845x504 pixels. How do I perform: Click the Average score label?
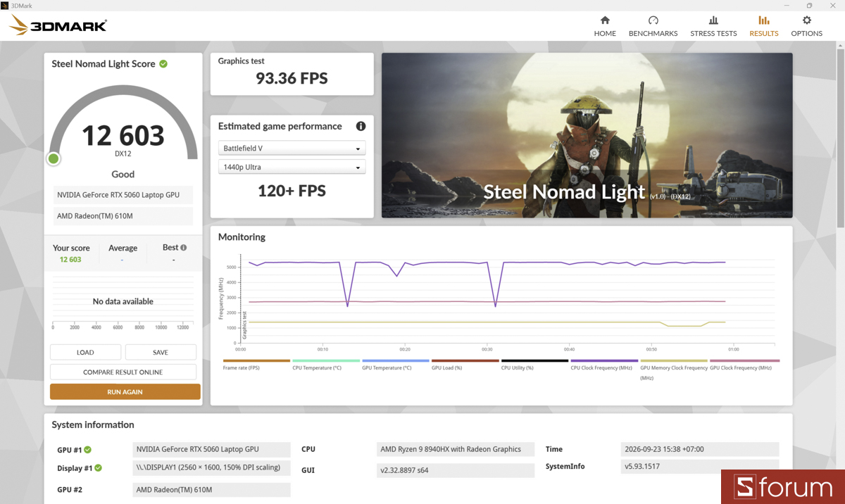[123, 248]
